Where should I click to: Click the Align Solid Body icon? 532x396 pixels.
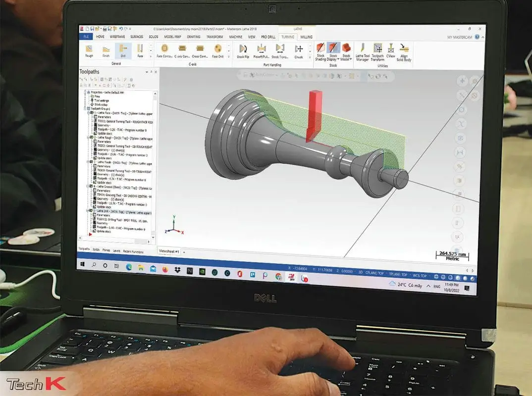click(404, 52)
